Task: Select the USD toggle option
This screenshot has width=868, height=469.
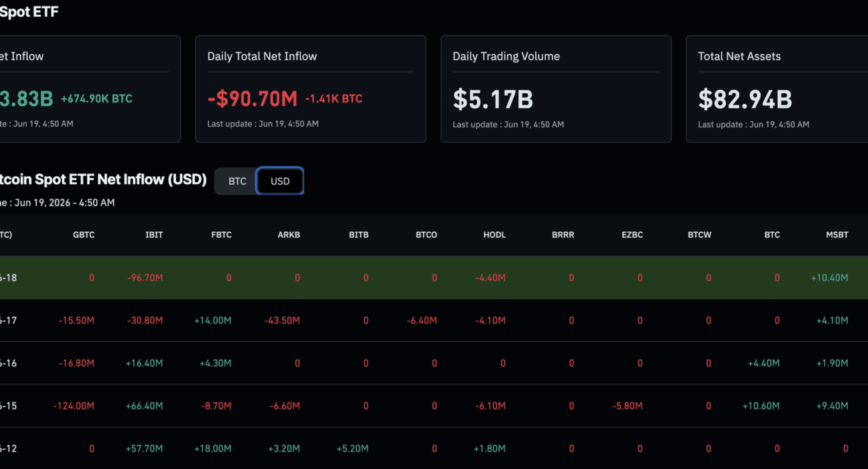Action: (280, 181)
